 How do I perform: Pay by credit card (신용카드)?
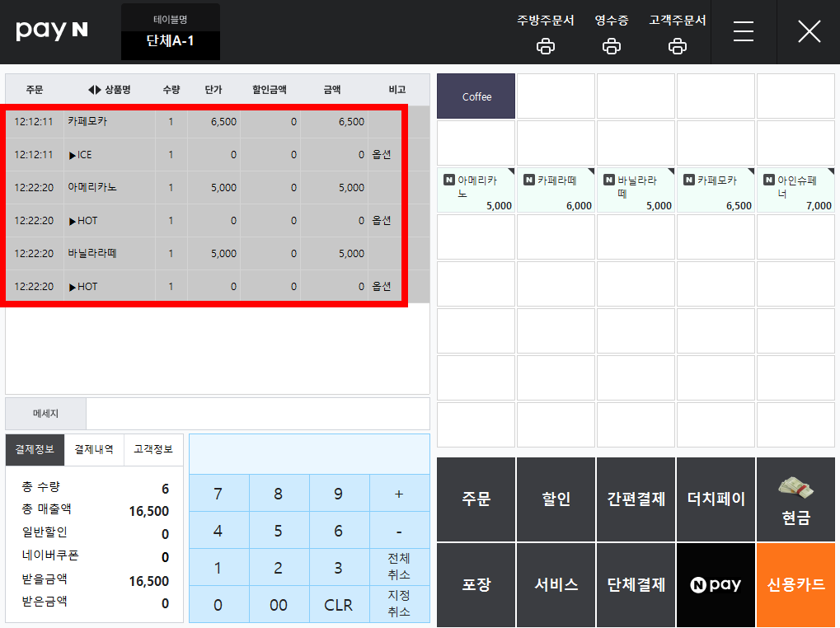point(795,584)
